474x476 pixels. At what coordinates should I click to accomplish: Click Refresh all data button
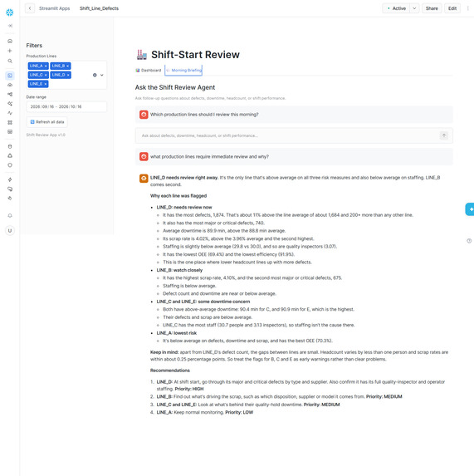point(47,122)
